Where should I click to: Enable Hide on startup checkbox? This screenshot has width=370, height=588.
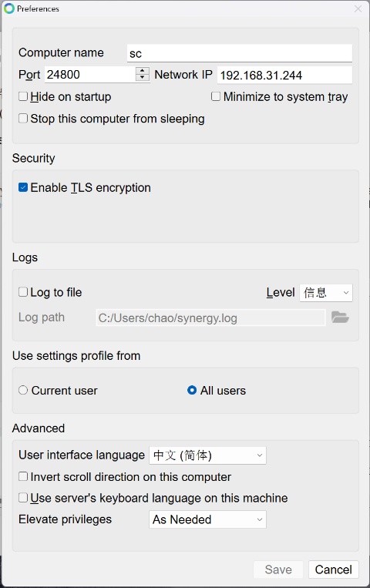click(23, 96)
